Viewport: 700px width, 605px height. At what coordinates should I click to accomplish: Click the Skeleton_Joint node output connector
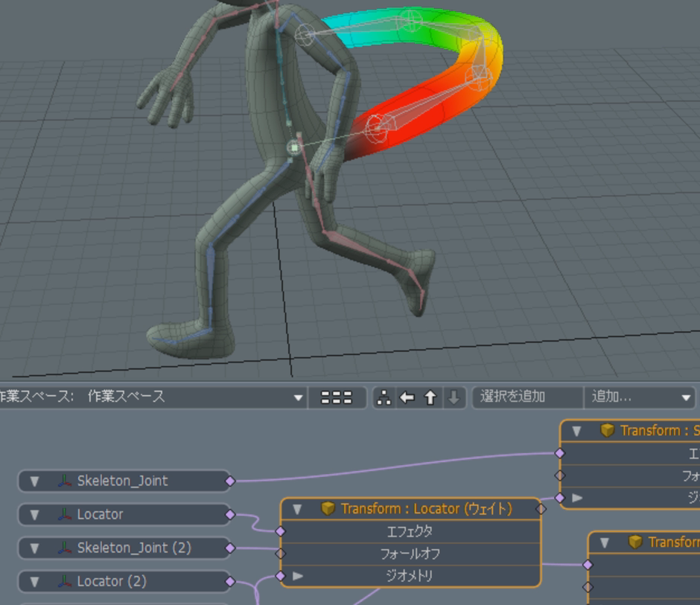230,481
